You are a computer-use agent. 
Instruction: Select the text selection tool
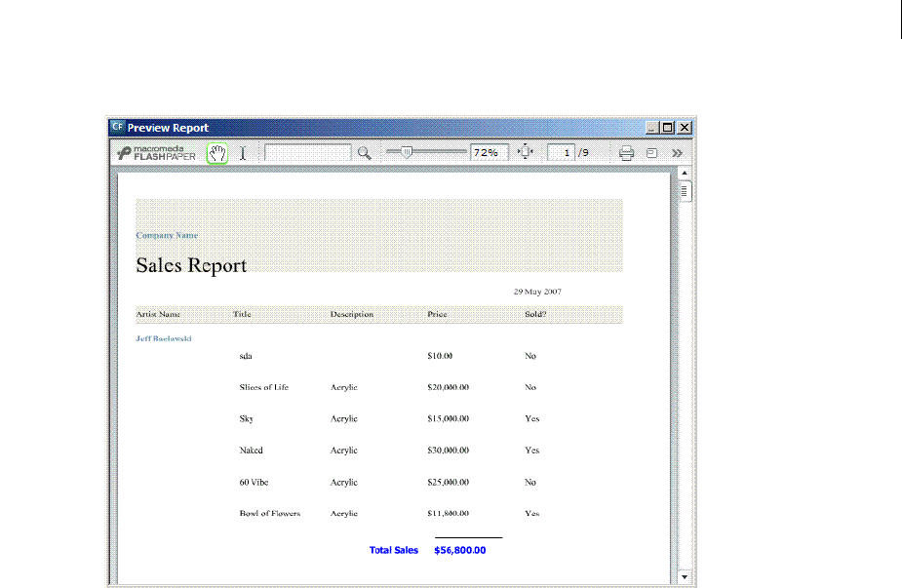243,153
